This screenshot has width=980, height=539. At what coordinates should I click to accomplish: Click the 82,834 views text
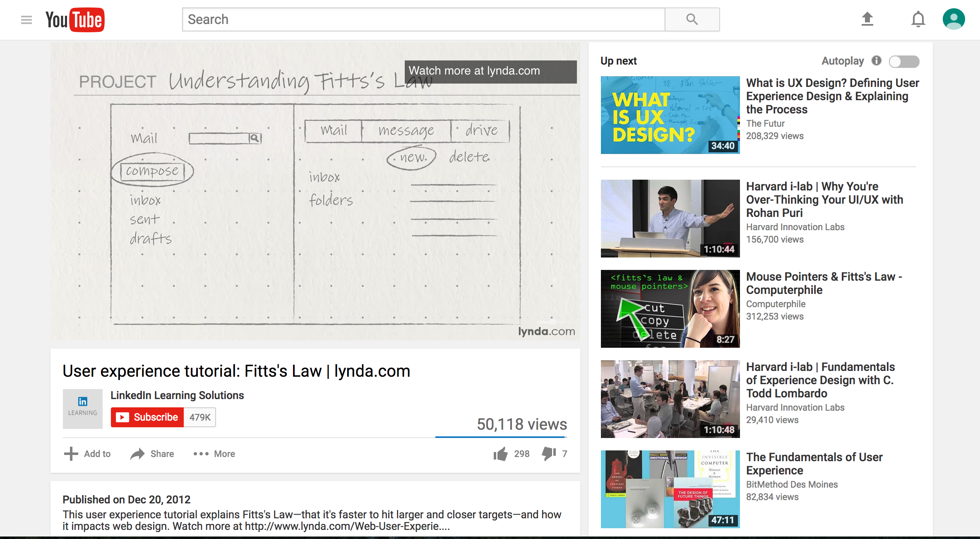772,497
